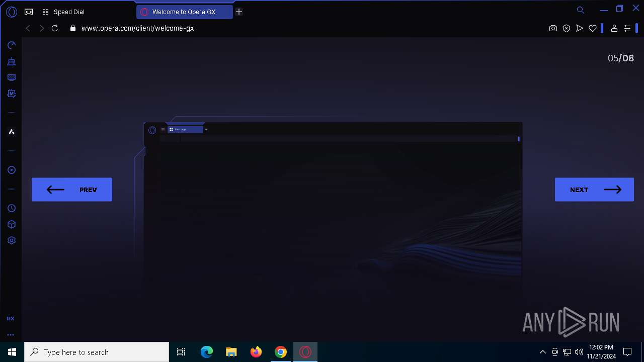Open GX Control speedometer in sidebar
This screenshot has height=362, width=644.
click(11, 45)
